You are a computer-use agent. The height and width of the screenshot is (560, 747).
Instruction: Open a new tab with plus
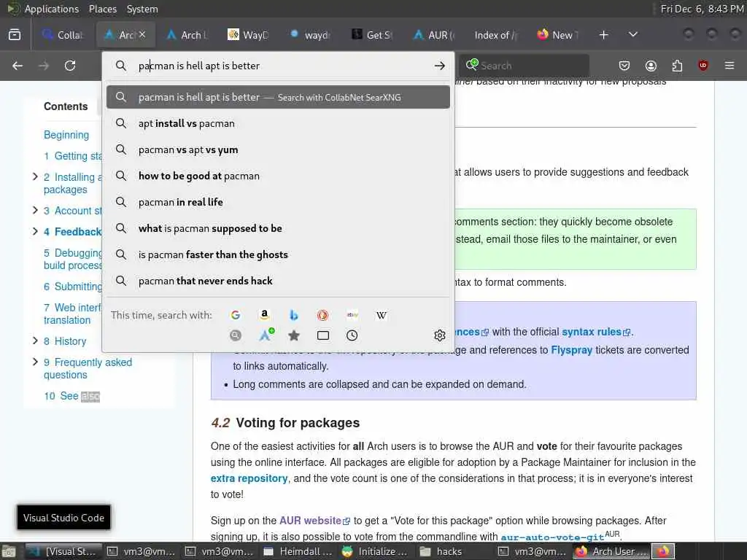(603, 35)
